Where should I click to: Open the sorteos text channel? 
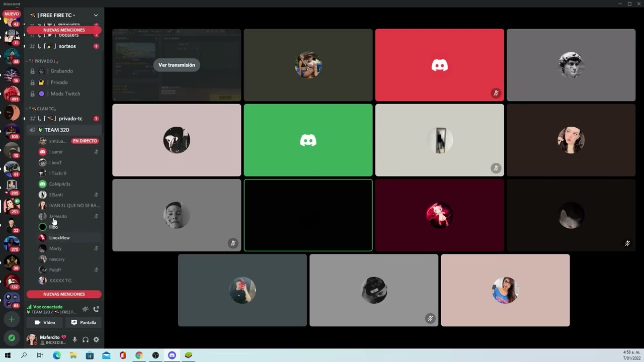(64, 46)
